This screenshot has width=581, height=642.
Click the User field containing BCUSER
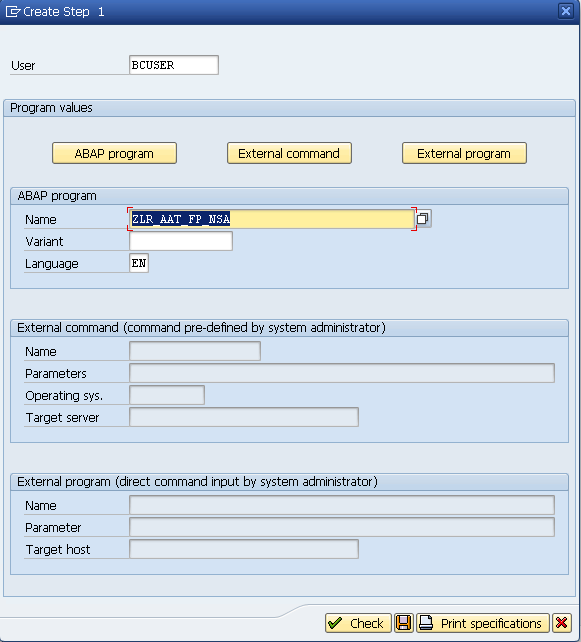(174, 65)
